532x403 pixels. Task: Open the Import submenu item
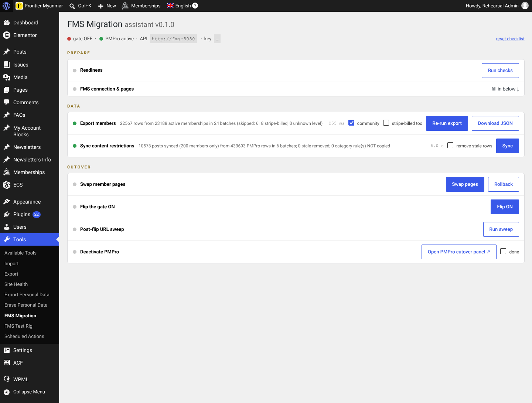click(11, 264)
